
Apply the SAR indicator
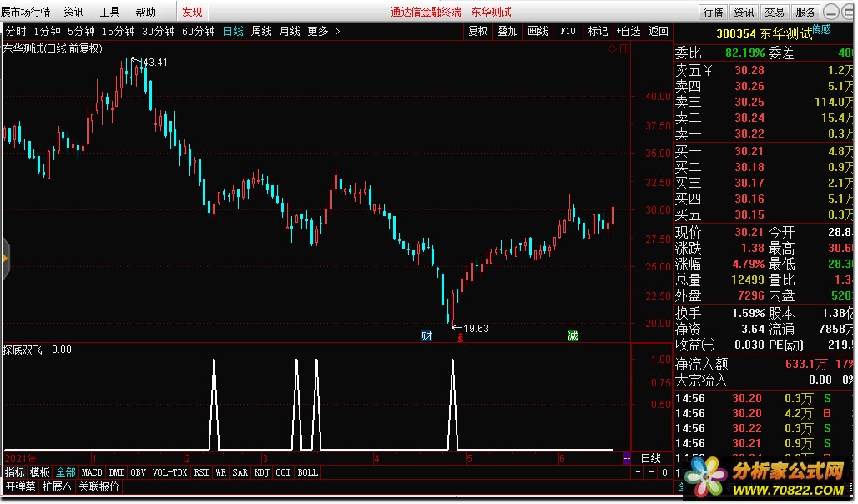pyautogui.click(x=240, y=472)
